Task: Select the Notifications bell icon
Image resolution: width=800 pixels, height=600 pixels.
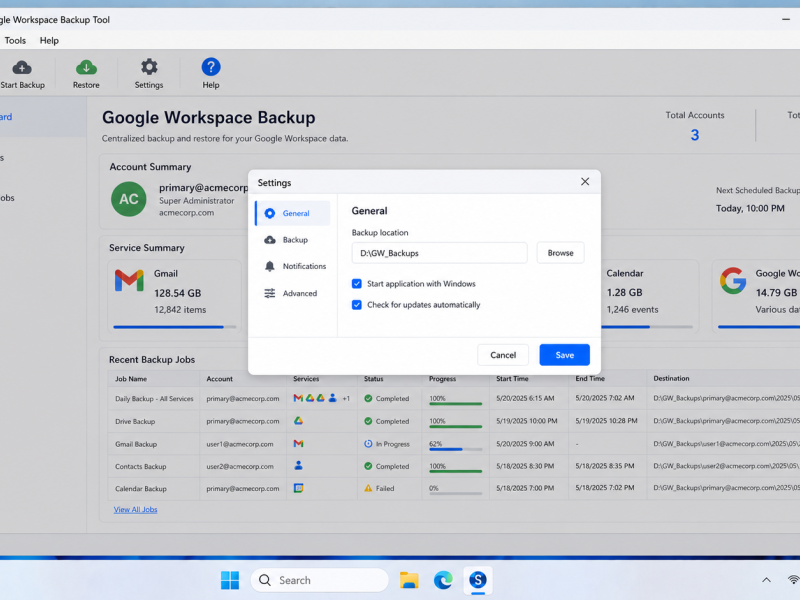Action: point(270,266)
